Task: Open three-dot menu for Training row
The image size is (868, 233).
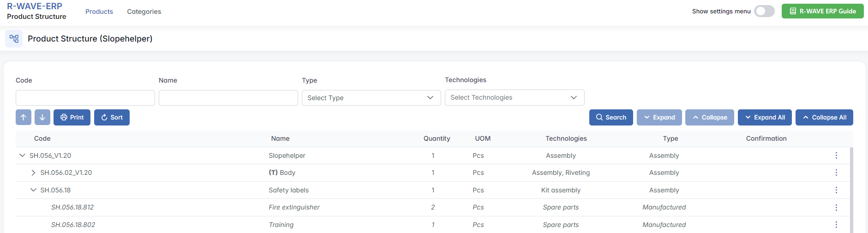Action: click(x=836, y=225)
